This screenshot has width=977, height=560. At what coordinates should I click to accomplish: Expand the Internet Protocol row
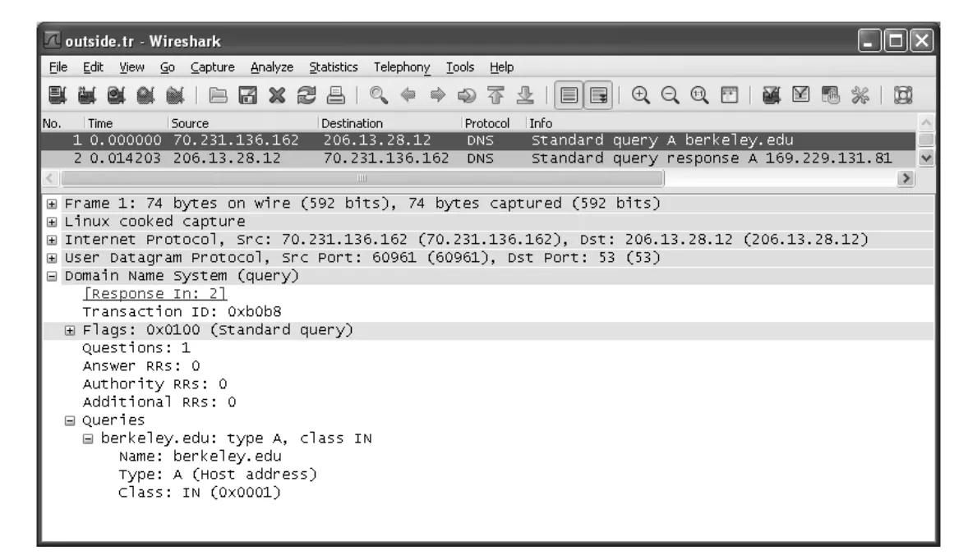pyautogui.click(x=53, y=240)
